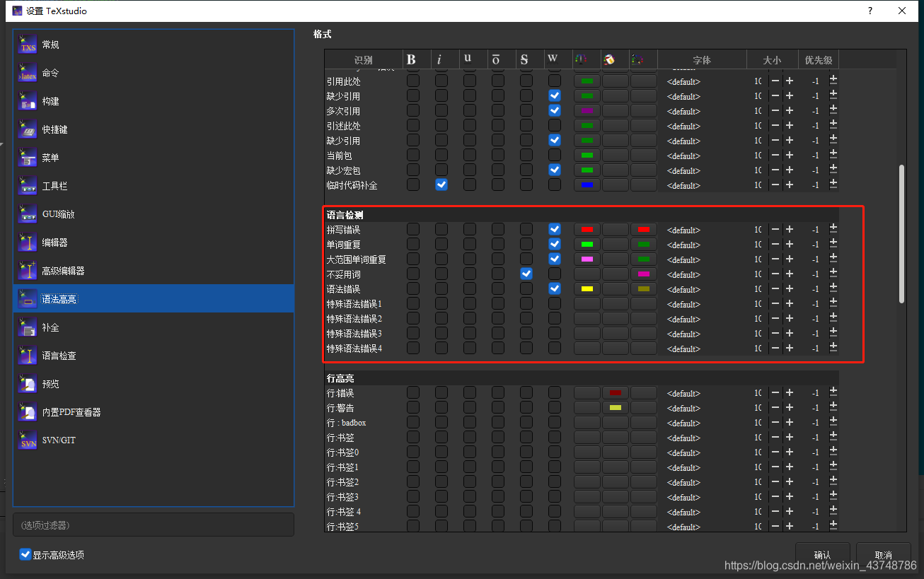
Task: Click the 选项过滤器 filter input field
Action: (x=153, y=525)
